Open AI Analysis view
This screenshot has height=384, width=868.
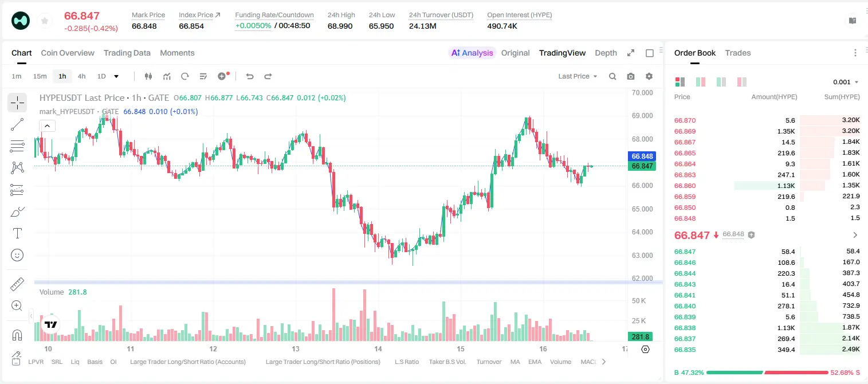coord(472,53)
